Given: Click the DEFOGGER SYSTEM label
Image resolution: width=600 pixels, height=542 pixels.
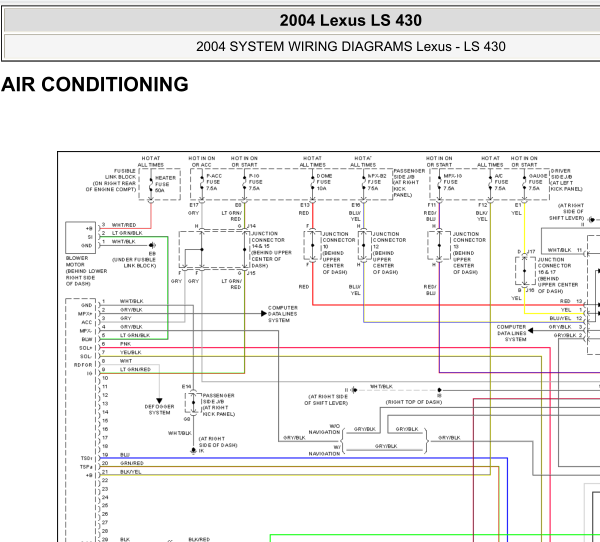Looking at the screenshot, I should pyautogui.click(x=160, y=410).
